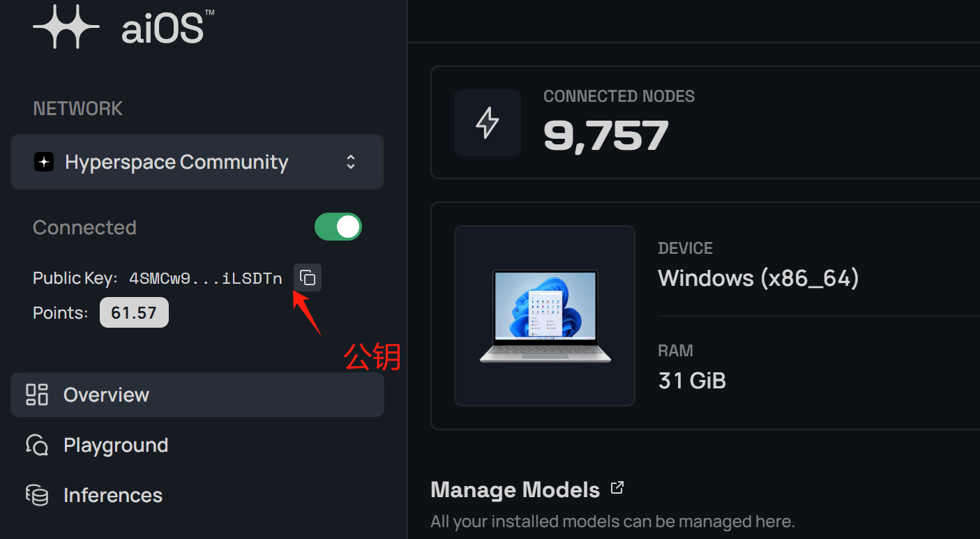
Task: Open the Inferences page
Action: [x=113, y=495]
